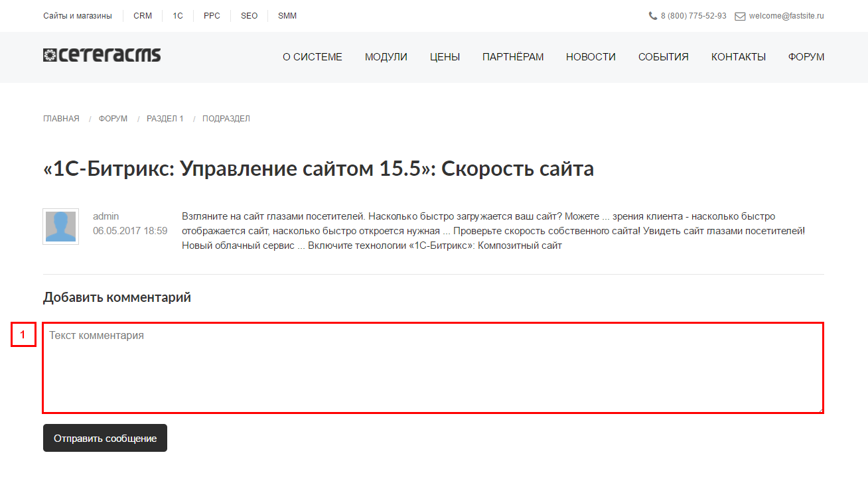The image size is (868, 483).
Task: Go to О СИСТЕМЕ menu item
Action: click(313, 57)
